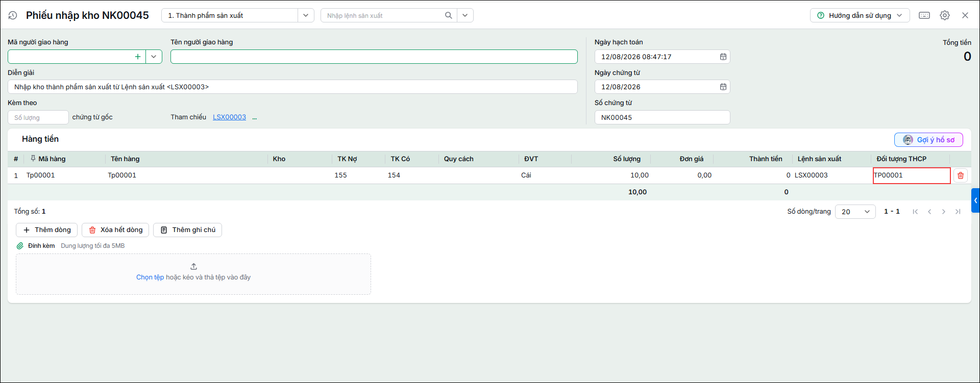The height and width of the screenshot is (383, 980).
Task: Open calendar for Ngày chứng từ
Action: pyautogui.click(x=723, y=87)
